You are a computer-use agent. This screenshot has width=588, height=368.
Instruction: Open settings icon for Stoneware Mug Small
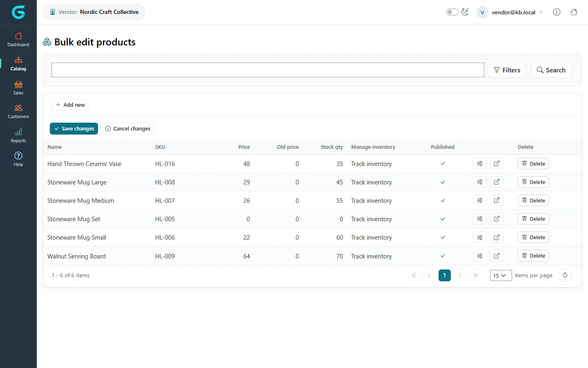(480, 237)
